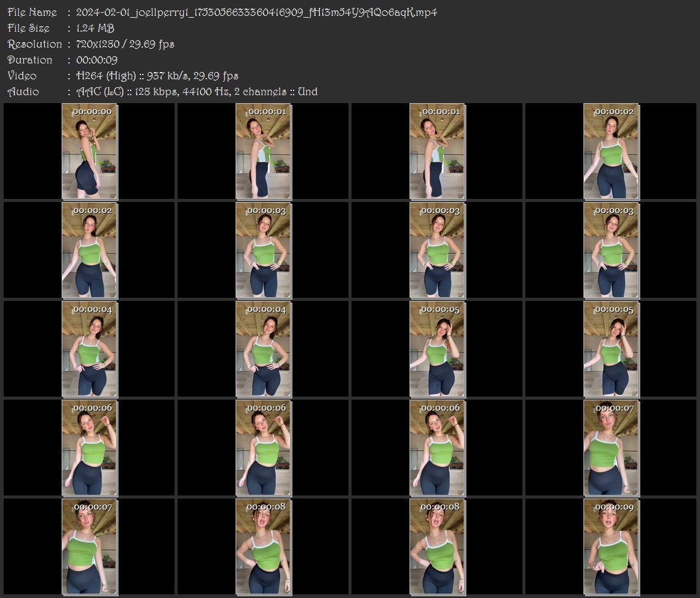
Task: Select the video file name ending in .mp4
Action: coord(256,12)
